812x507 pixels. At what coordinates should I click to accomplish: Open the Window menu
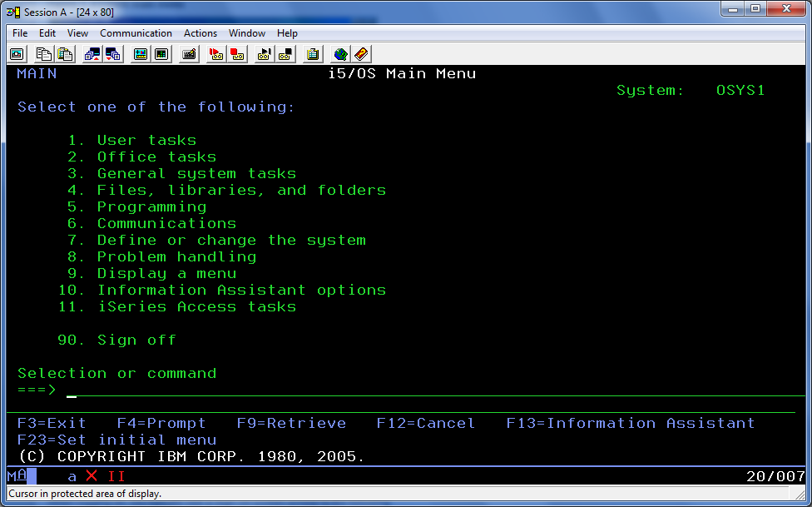tap(247, 33)
